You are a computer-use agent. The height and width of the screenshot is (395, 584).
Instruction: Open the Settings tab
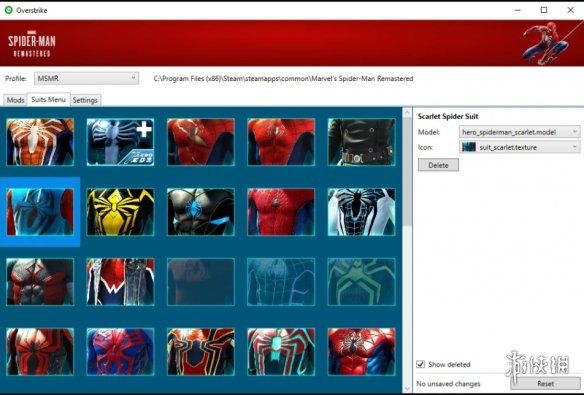85,100
